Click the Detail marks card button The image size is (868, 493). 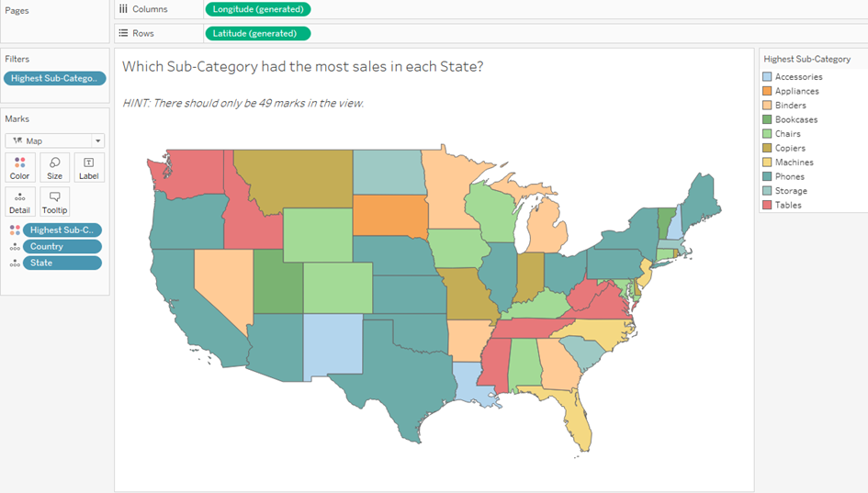(19, 202)
